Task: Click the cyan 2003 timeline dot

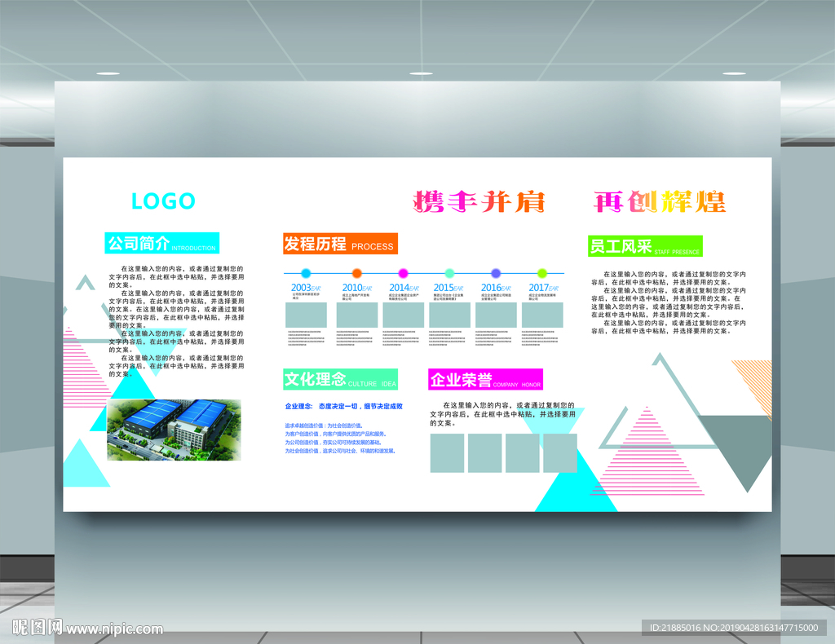Action: click(306, 273)
